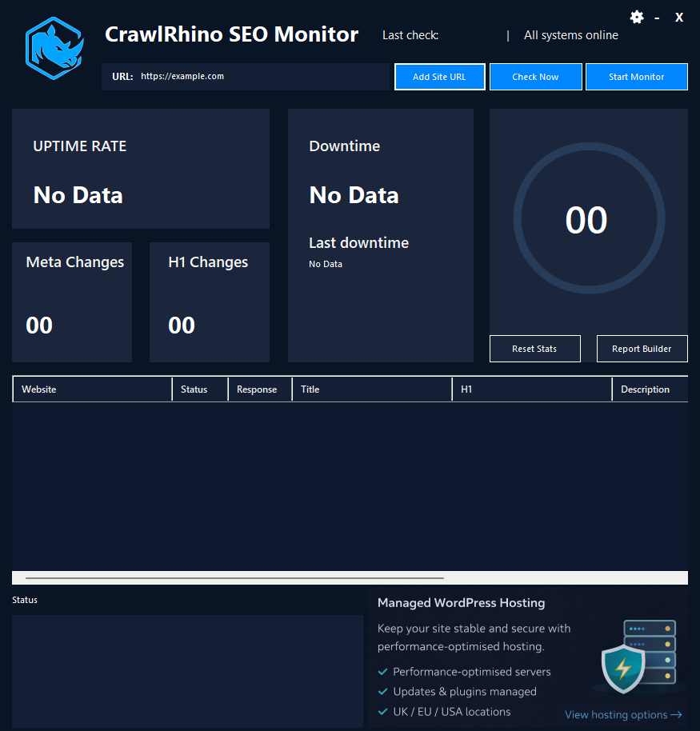The image size is (700, 731).
Task: Open the settings gear icon
Action: click(x=637, y=16)
